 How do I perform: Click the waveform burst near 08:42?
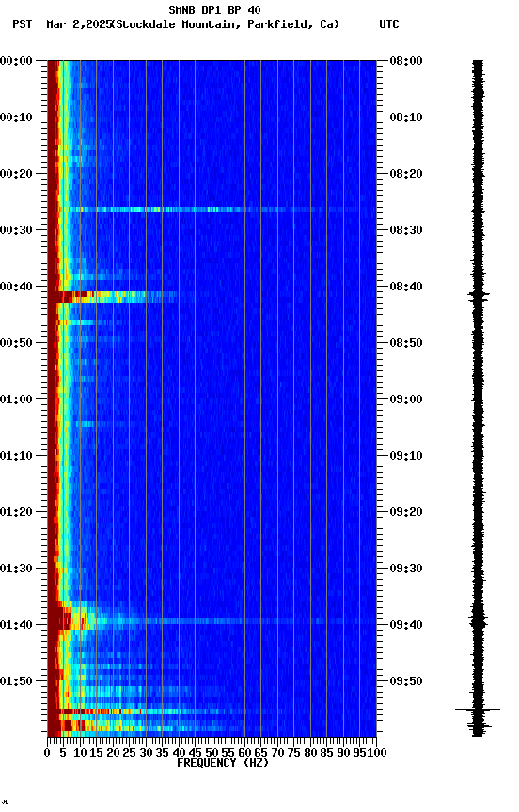coord(478,296)
